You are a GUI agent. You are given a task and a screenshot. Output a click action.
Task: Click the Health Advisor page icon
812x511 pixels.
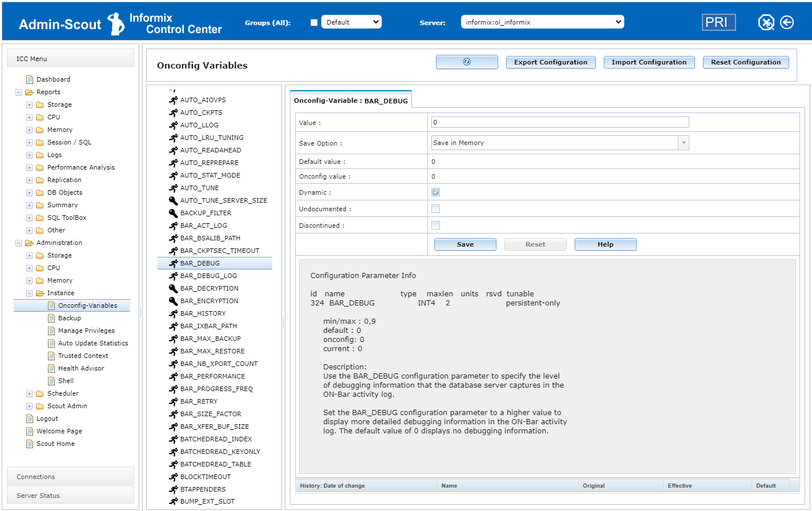pos(51,368)
